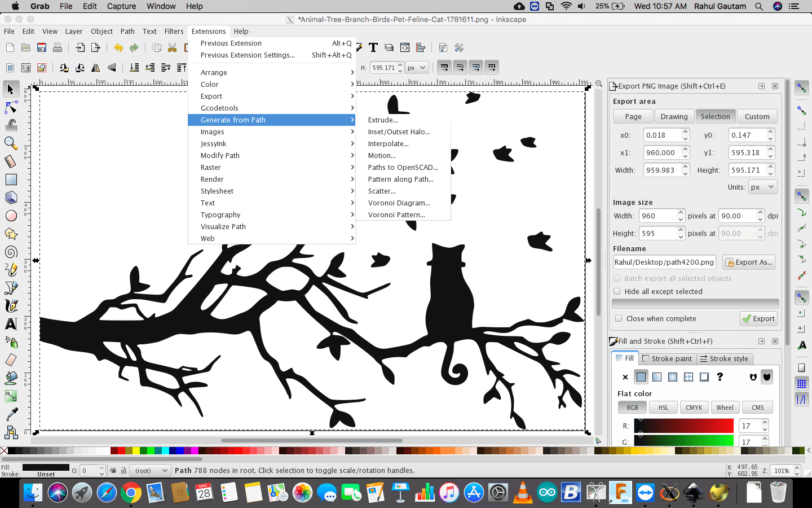Screen dimensions: 812x508
Task: Select the Zoom magnifier tool
Action: pyautogui.click(x=11, y=143)
